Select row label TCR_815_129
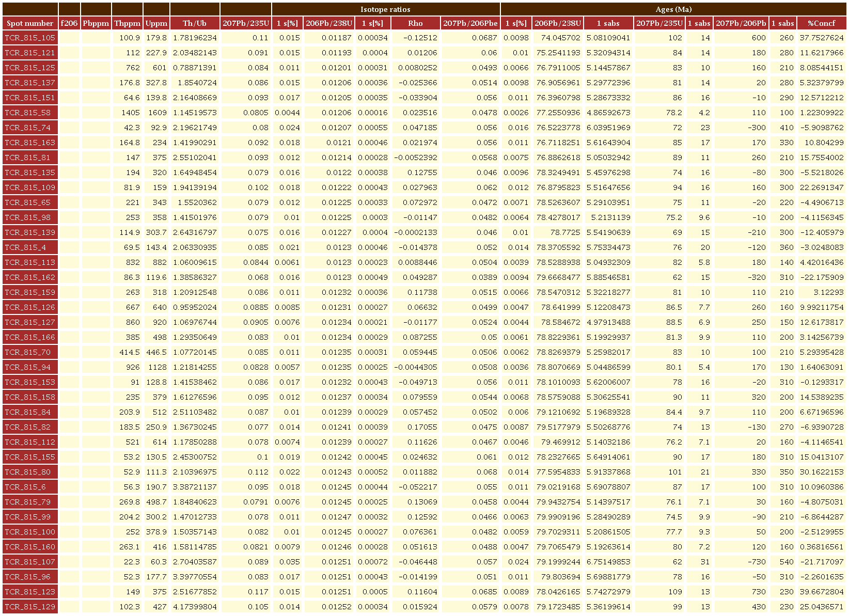This screenshot has height=616, width=849. (x=30, y=607)
